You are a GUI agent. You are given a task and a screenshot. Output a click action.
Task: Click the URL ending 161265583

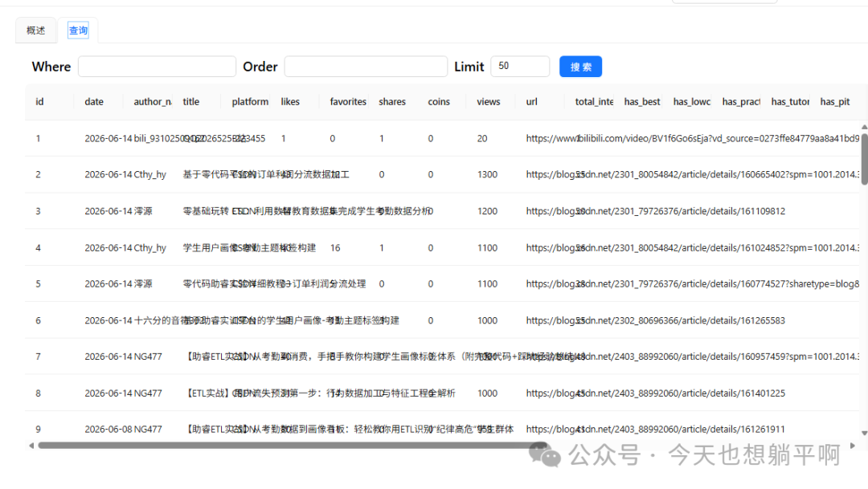click(656, 320)
